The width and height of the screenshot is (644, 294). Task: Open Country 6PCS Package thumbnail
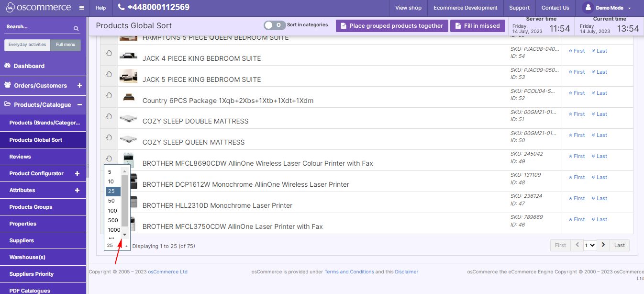[x=128, y=97]
